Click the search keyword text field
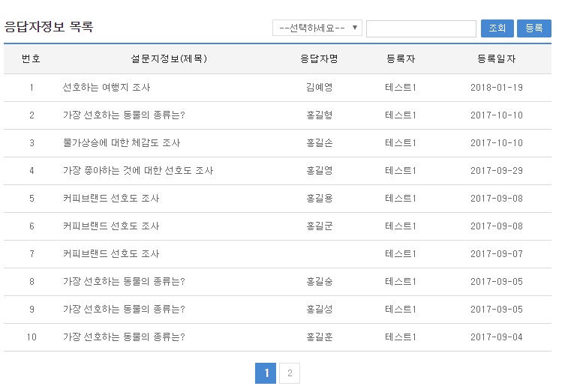This screenshot has width=565, height=392. 421,28
